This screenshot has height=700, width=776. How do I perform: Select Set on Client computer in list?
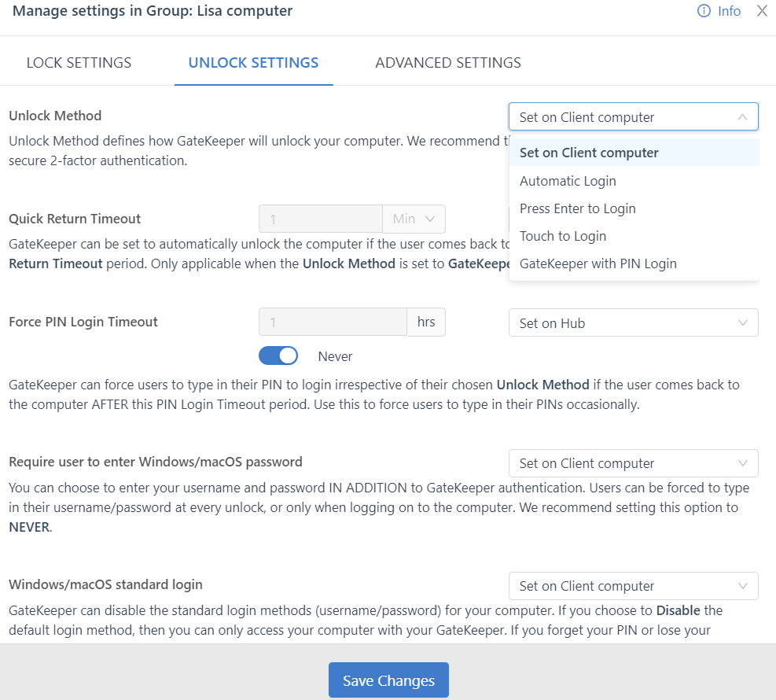coord(589,153)
